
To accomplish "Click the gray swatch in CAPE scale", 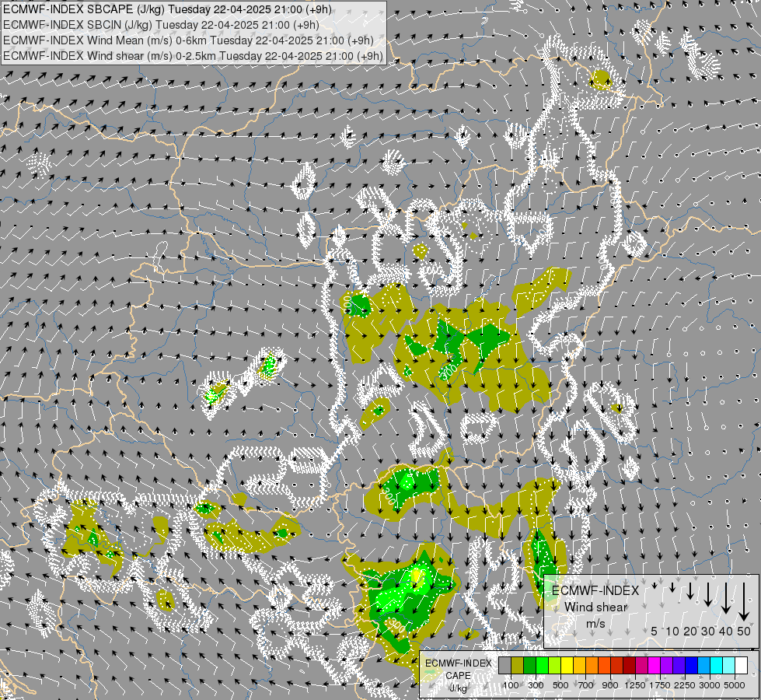I will [504, 666].
